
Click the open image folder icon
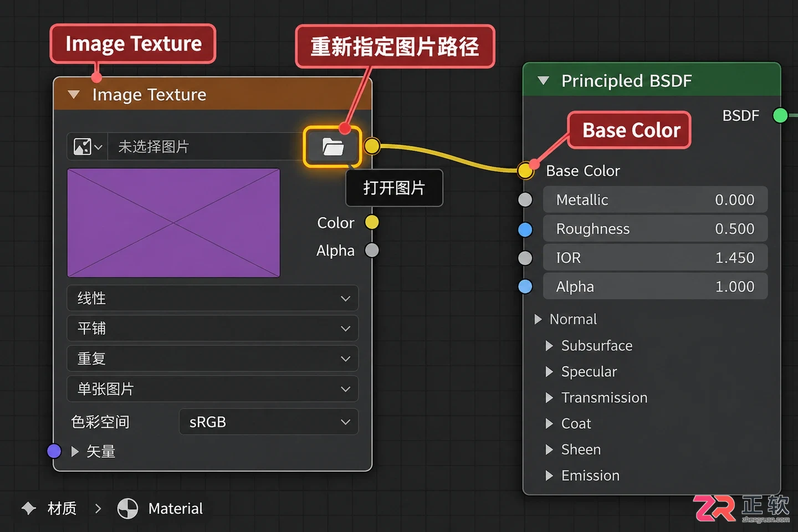tap(332, 147)
